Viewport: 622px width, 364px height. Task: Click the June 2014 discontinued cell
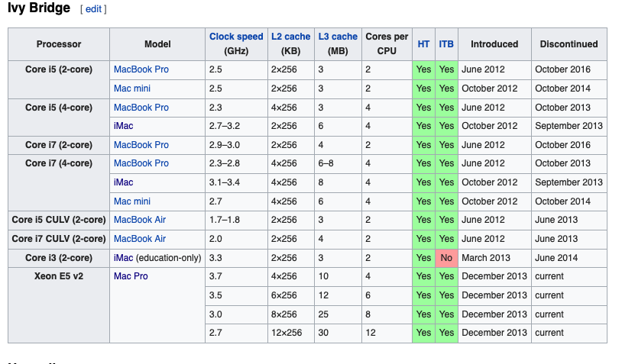tap(569, 258)
